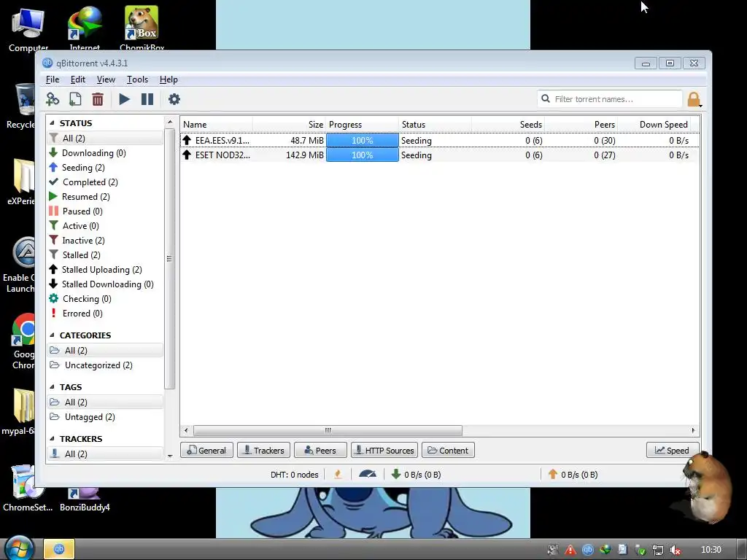Open the View menu
The height and width of the screenshot is (560, 747).
click(106, 79)
